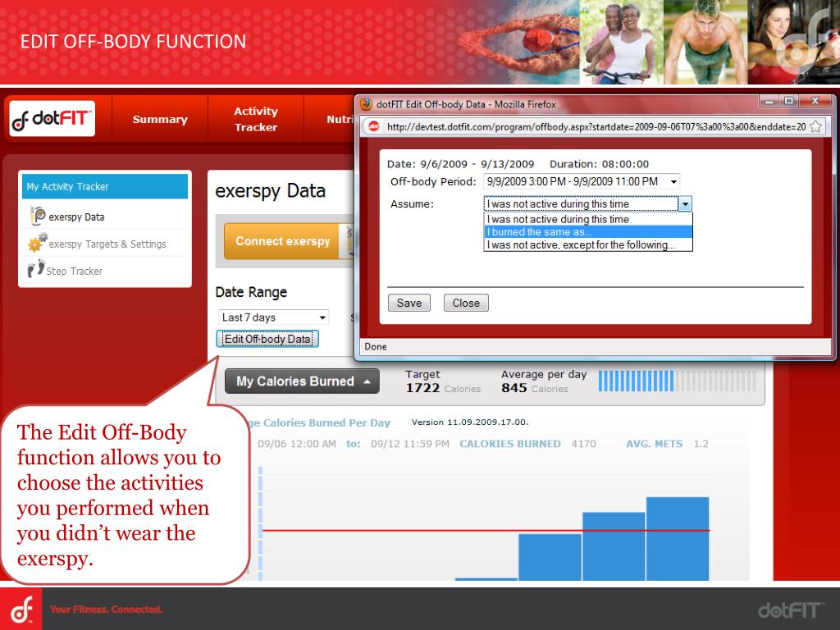Open the Step Tracker link
This screenshot has height=630, width=840.
[x=74, y=271]
